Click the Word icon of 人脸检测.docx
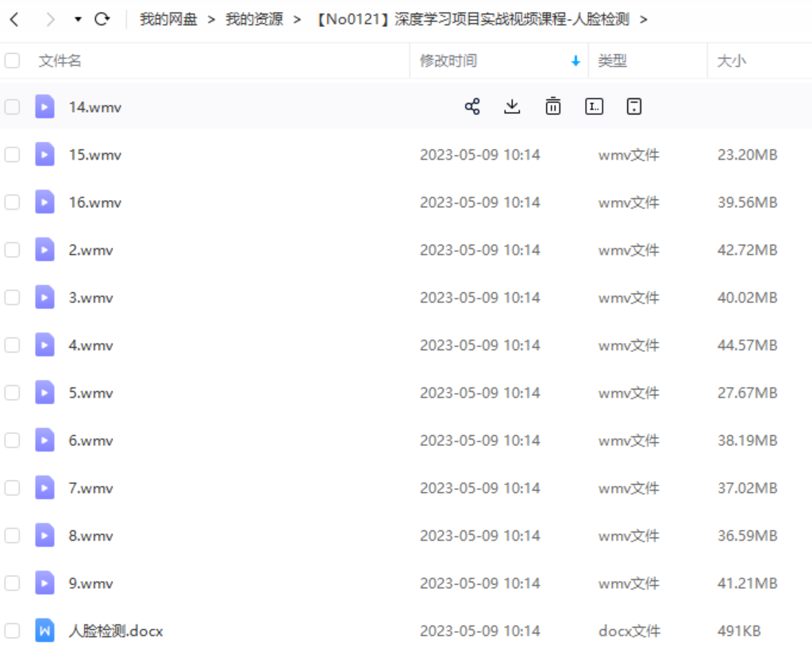812x650 pixels. [45, 631]
